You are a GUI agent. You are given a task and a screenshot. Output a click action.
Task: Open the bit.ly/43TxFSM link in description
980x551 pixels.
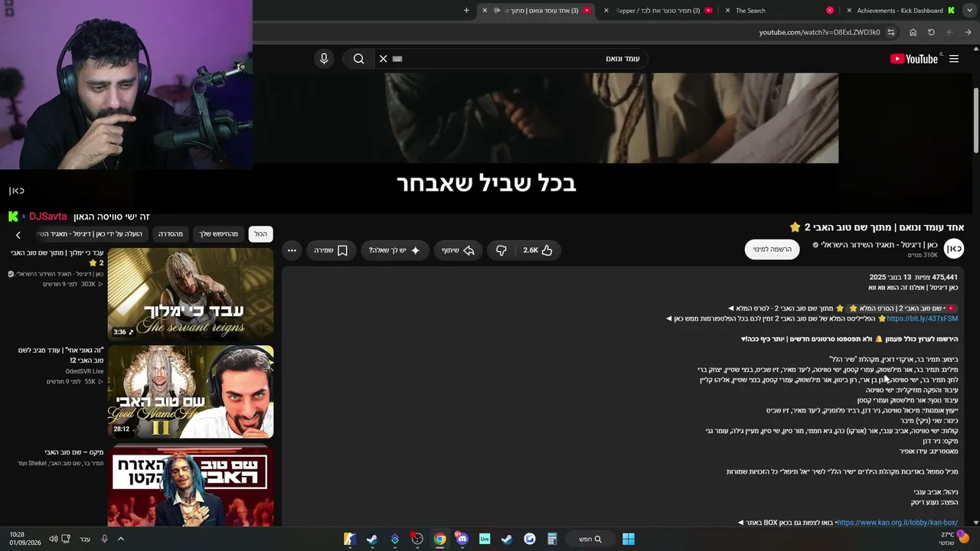922,318
